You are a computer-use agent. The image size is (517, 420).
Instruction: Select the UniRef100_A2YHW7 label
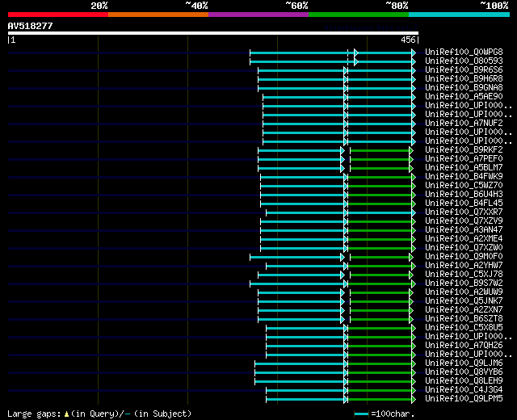point(464,266)
